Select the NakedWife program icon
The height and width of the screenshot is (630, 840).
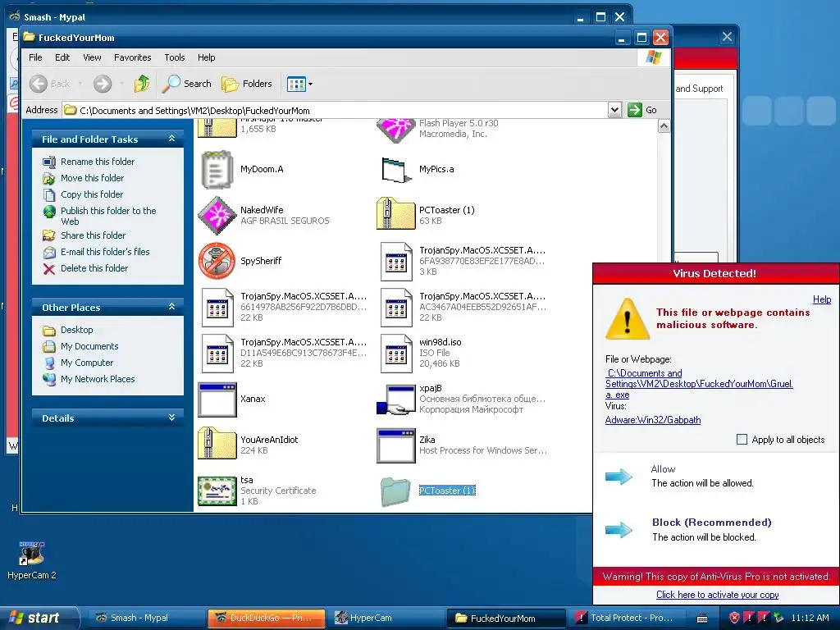pos(217,216)
